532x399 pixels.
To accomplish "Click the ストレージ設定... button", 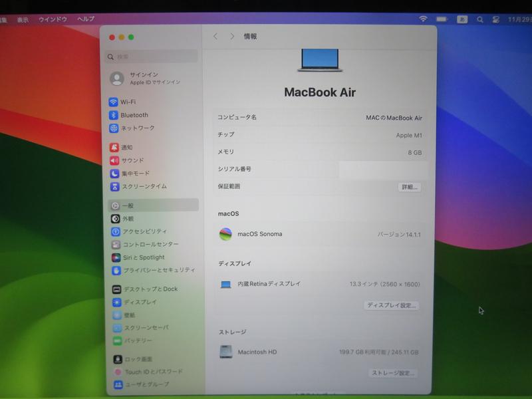I will [x=393, y=373].
